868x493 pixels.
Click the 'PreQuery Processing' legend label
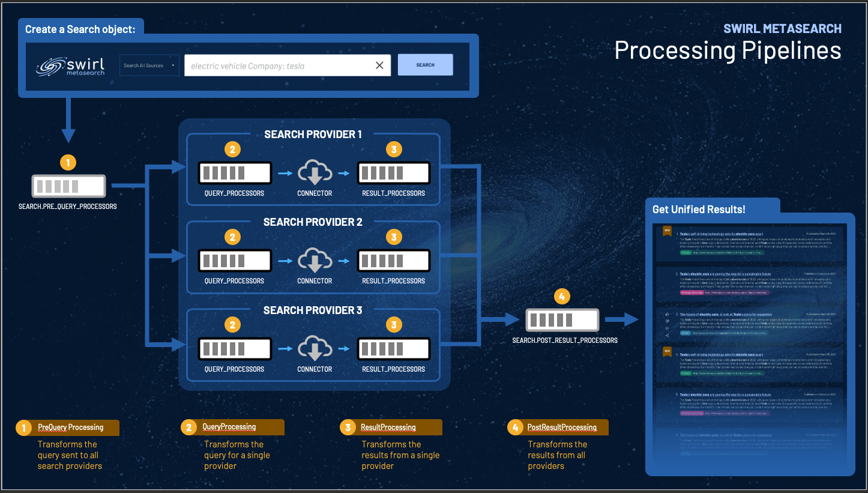coord(71,427)
